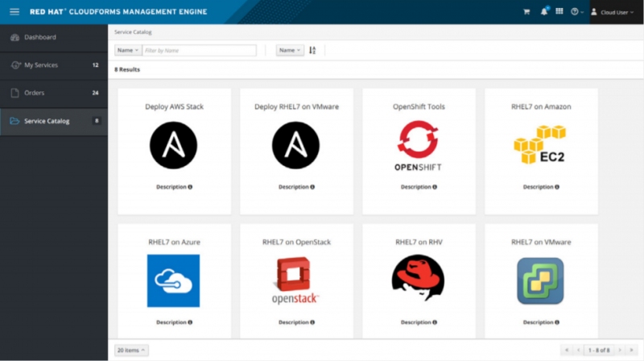Go to Dashboard in sidebar
644x361 pixels.
point(54,37)
